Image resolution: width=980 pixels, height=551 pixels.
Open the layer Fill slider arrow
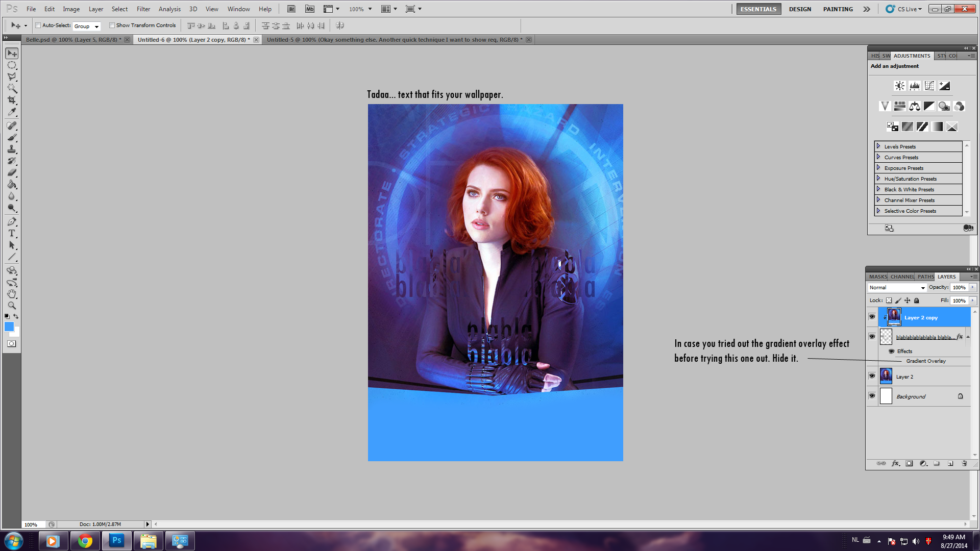[x=973, y=301]
